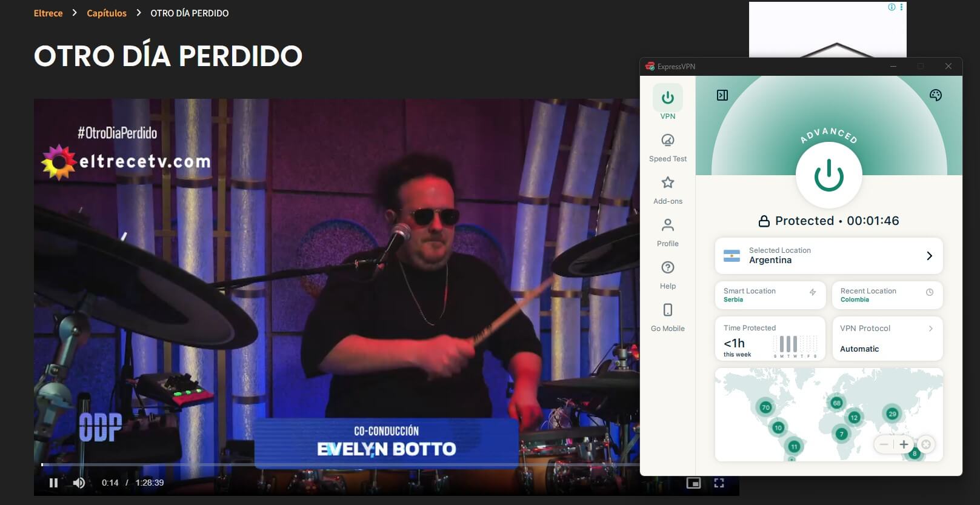This screenshot has height=505, width=980.
Task: Select the 7-server cluster on the map
Action: coord(841,433)
